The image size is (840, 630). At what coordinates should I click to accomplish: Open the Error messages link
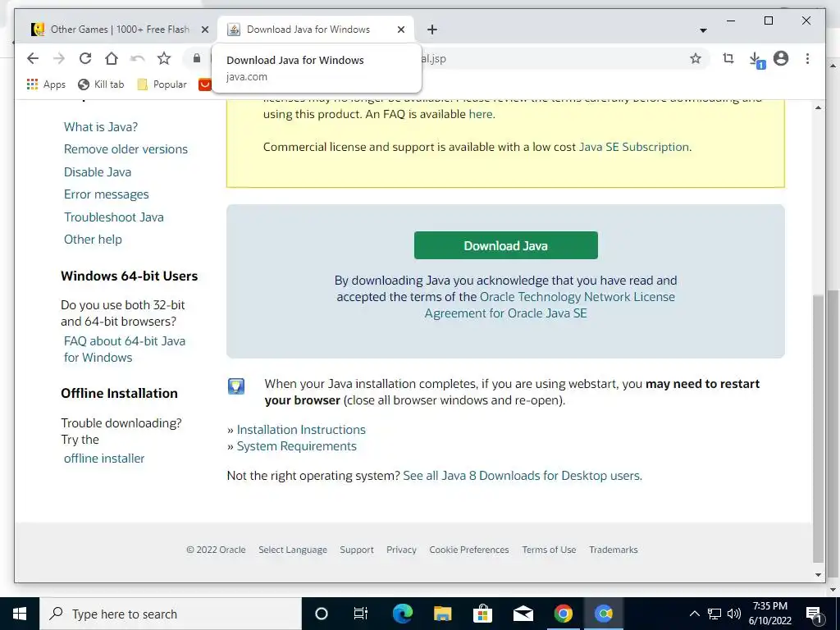click(x=107, y=194)
